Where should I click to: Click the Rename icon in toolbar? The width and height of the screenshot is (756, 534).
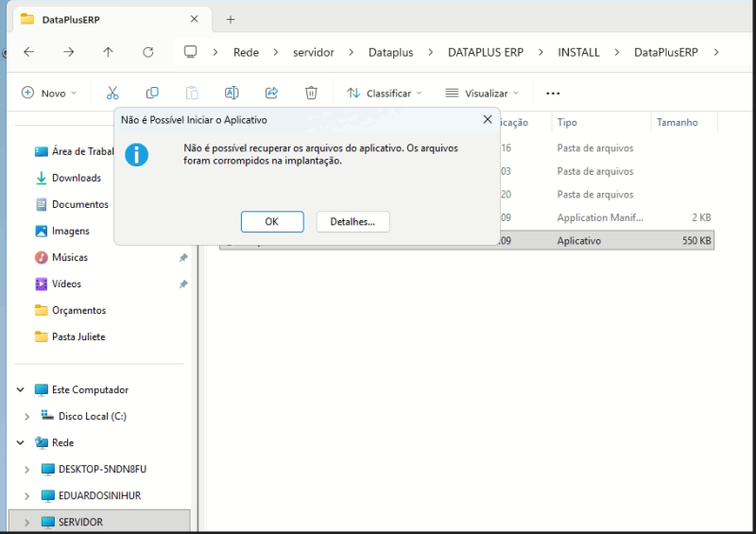[x=232, y=93]
